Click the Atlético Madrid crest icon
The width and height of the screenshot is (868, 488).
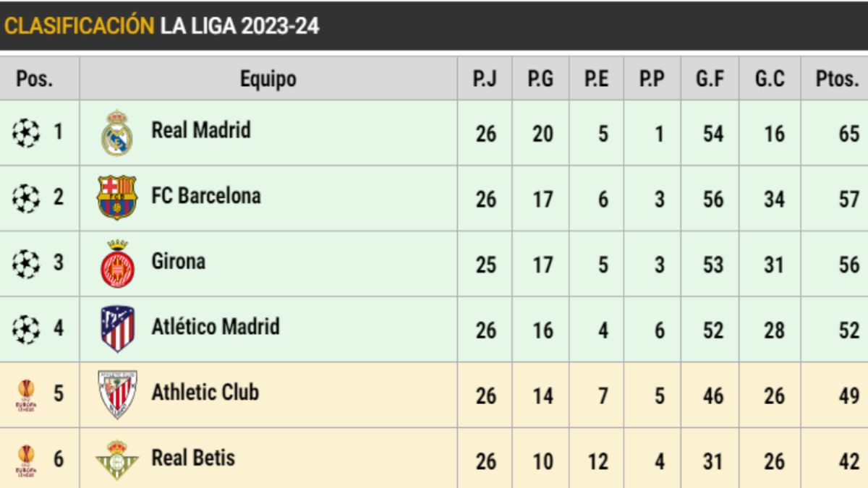[x=117, y=329]
